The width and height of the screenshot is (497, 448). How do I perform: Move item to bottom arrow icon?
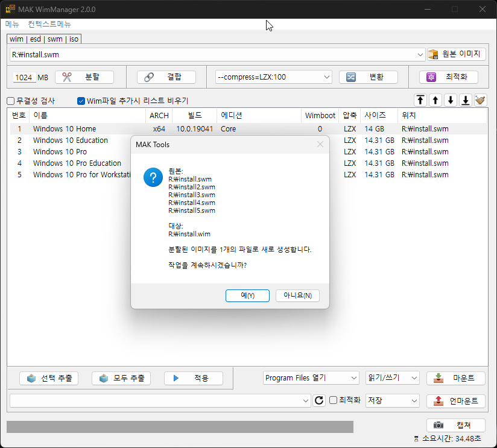[x=466, y=101]
